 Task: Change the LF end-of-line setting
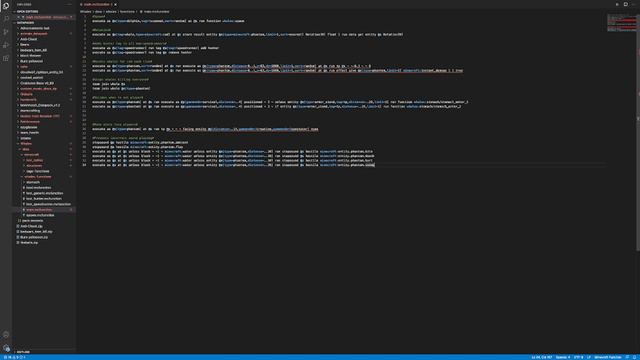click(589, 358)
